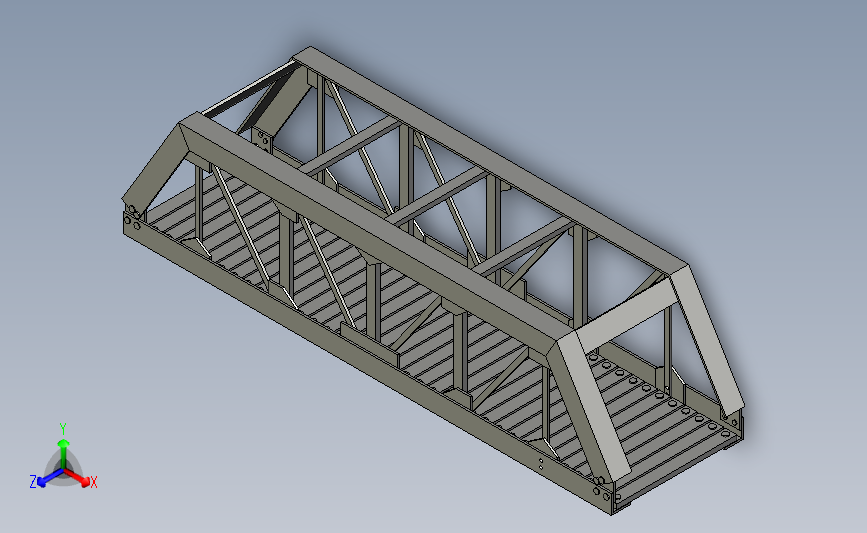Click the red X axis of the triad

[77, 478]
